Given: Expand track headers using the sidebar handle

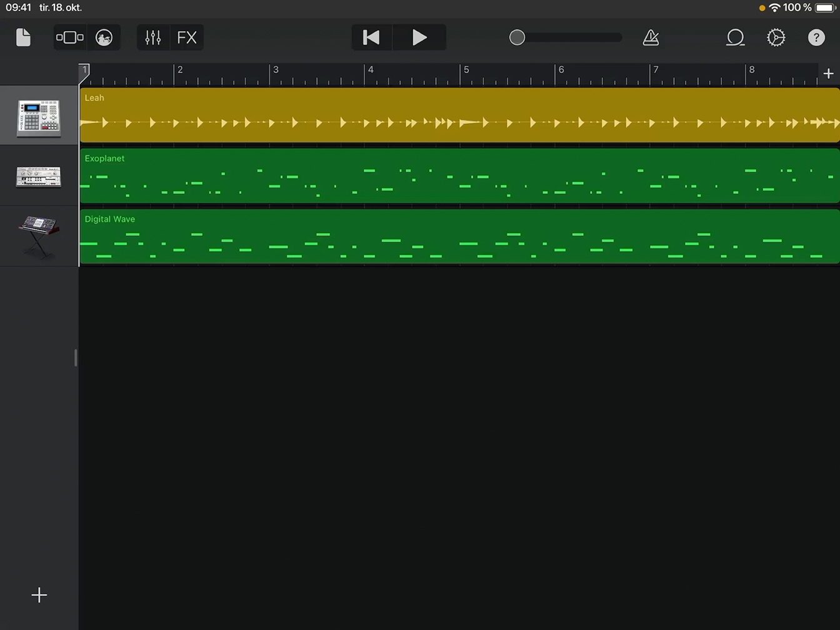Looking at the screenshot, I should [76, 357].
